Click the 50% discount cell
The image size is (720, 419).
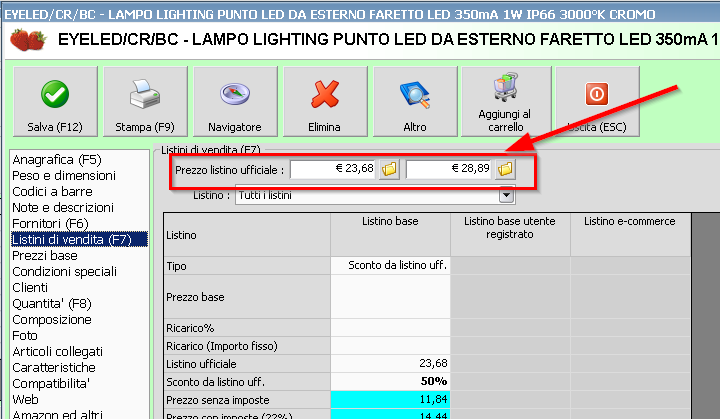coord(390,382)
